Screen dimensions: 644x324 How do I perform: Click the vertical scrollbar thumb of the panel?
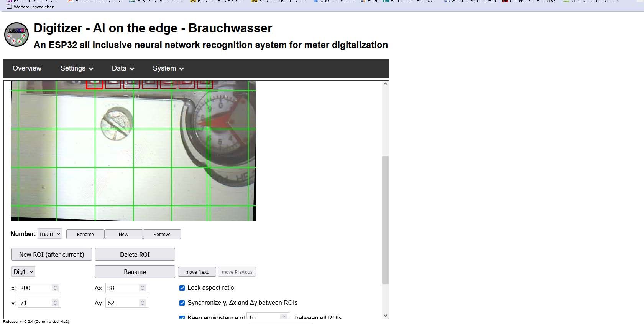point(385,220)
